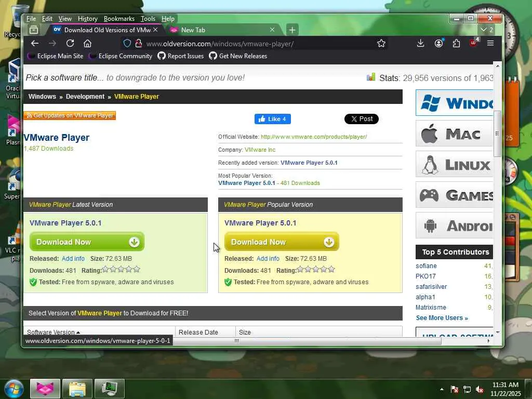Show site security padlock info
Viewport: 532px width, 399px height.
(138, 44)
